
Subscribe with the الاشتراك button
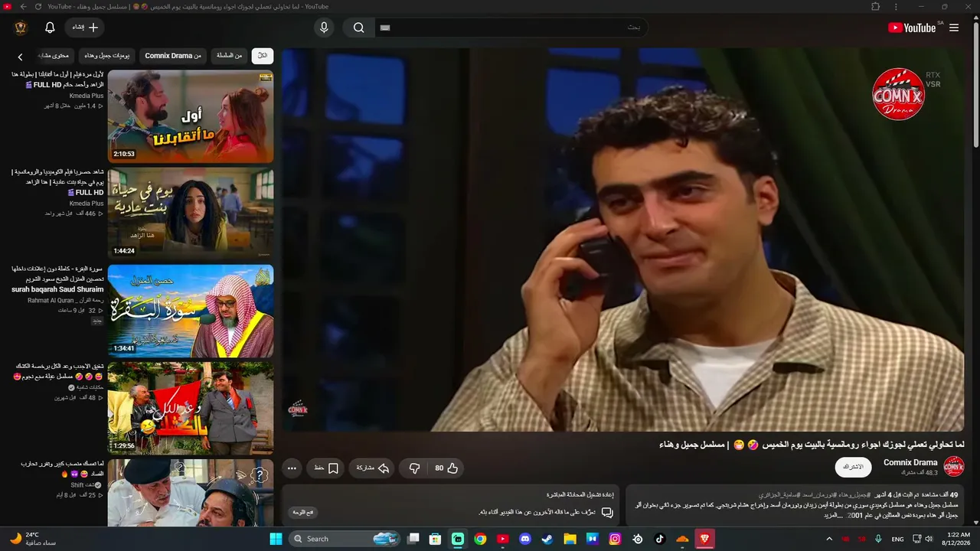(853, 467)
